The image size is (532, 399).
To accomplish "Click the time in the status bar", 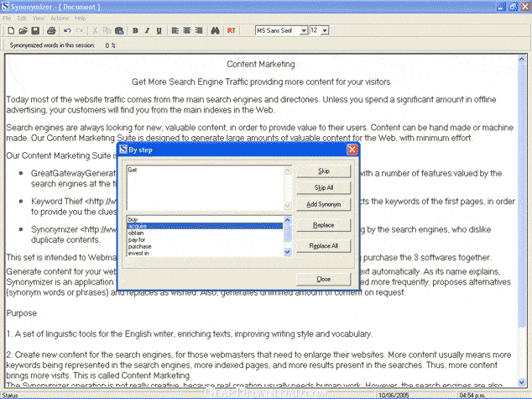I will [472, 396].
